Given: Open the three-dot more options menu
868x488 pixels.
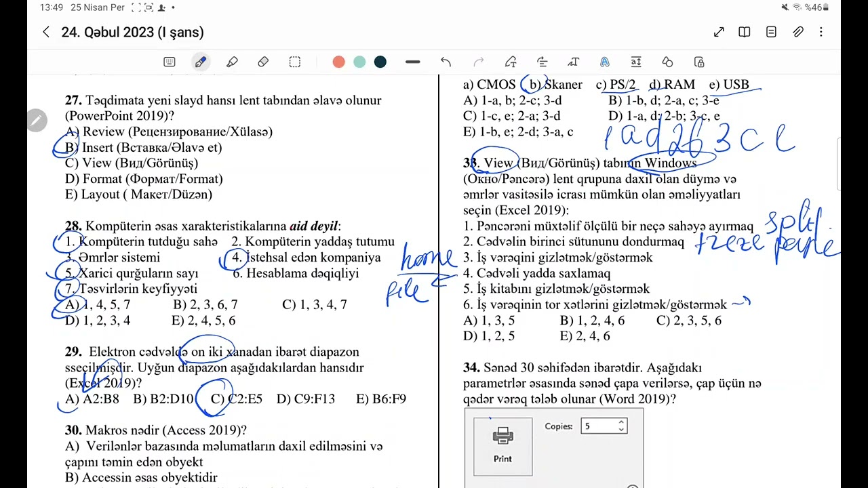Looking at the screenshot, I should click(821, 32).
